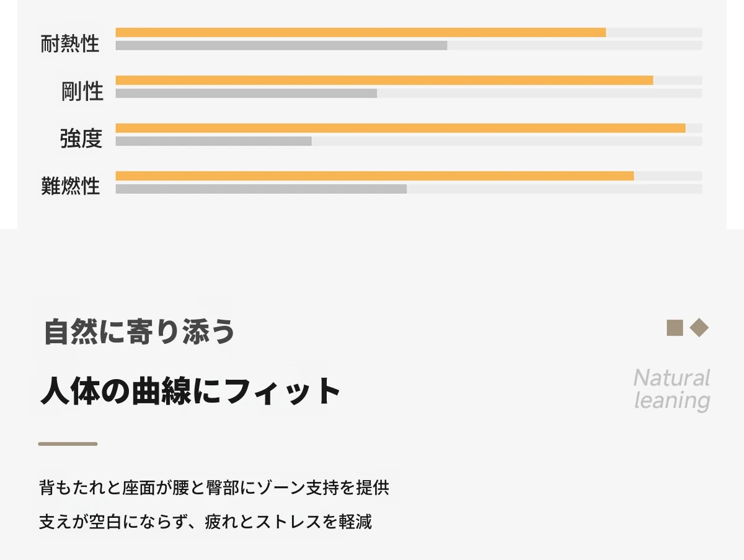The height and width of the screenshot is (560, 744).
Task: Click the 背もたれと座面 description line
Action: [x=214, y=487]
